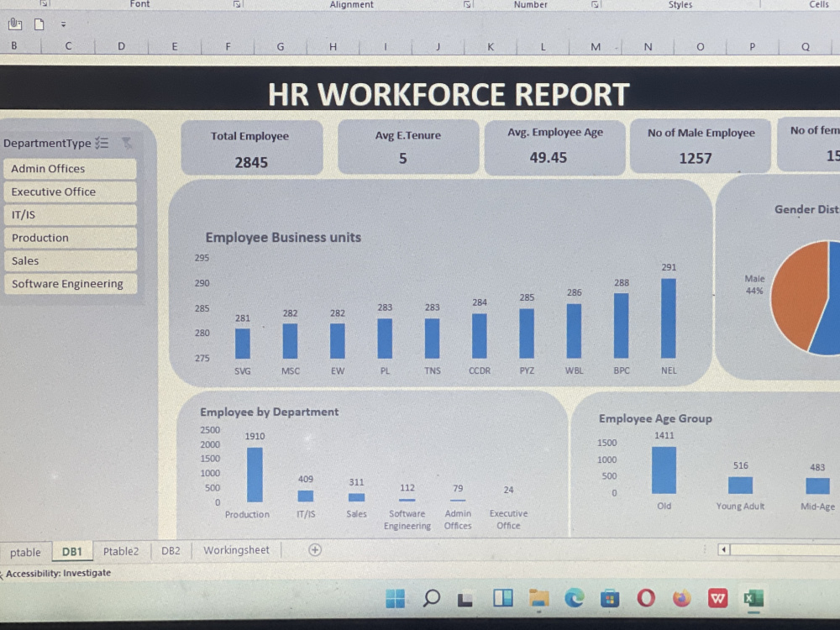Screen dimensions: 840x630
Task: Click the HR WORKFORCE REPORT title banner
Action: tap(420, 89)
